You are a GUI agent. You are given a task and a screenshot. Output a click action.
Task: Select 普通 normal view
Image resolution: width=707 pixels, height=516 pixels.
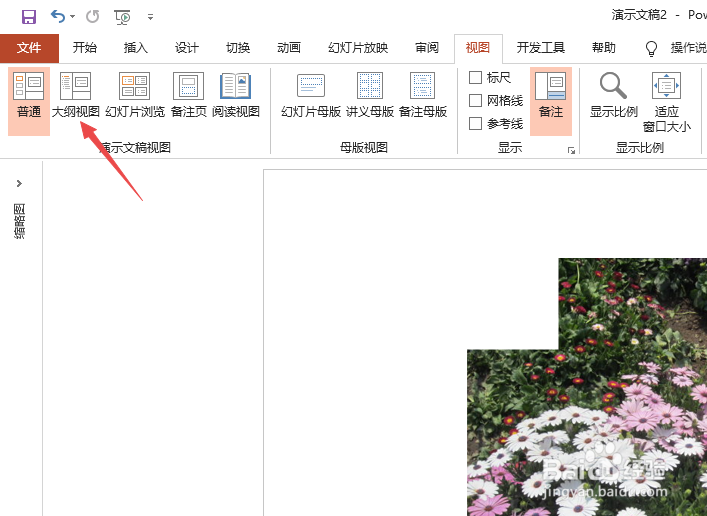click(29, 101)
